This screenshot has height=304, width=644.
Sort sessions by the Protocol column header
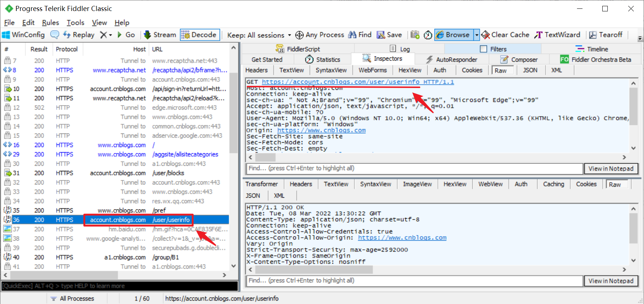(67, 49)
